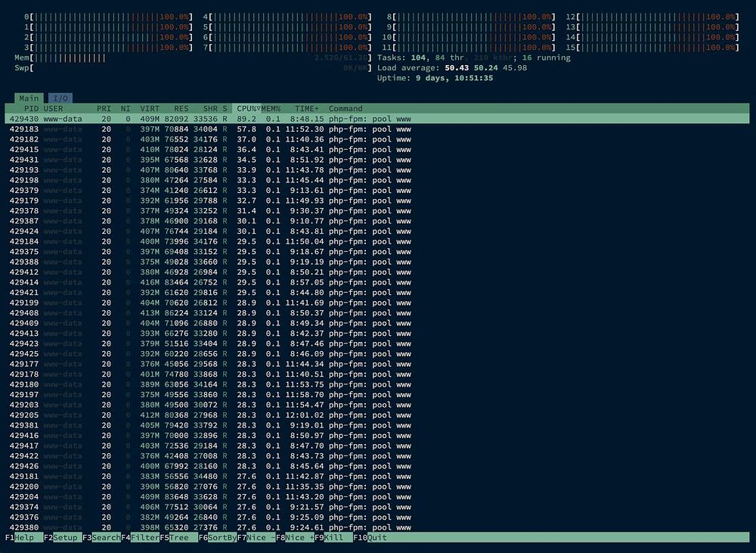The height and width of the screenshot is (553, 756).
Task: Sort by RES column header
Action: coord(181,109)
